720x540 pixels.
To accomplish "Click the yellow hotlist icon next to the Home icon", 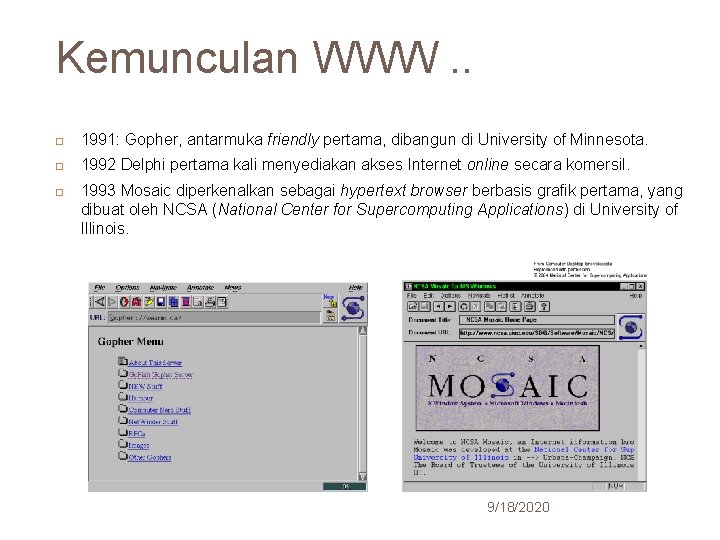I will (x=149, y=302).
